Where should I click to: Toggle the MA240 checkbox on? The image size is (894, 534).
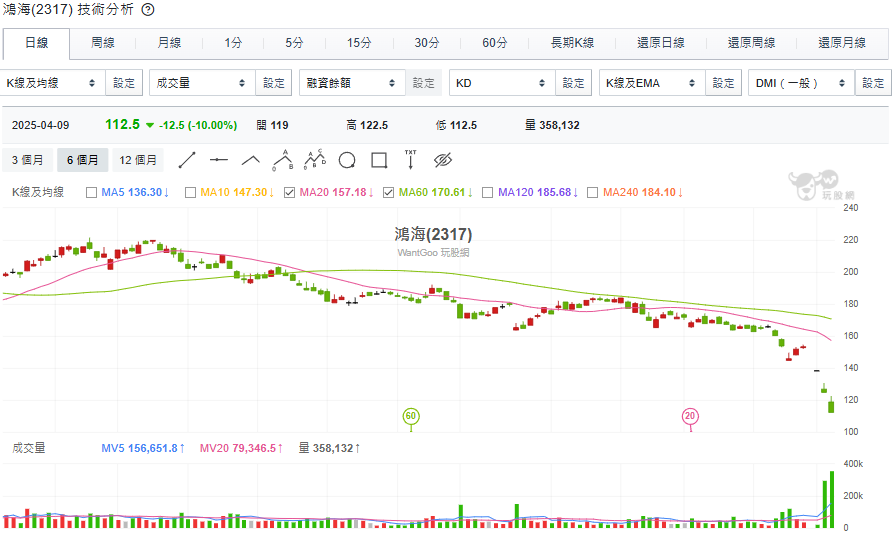pos(592,192)
